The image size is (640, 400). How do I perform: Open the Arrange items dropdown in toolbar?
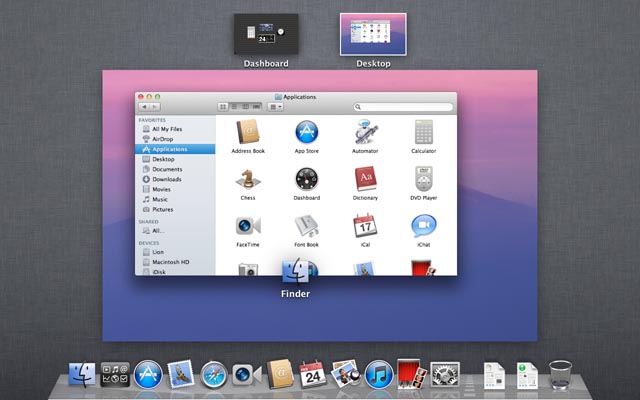coord(276,107)
